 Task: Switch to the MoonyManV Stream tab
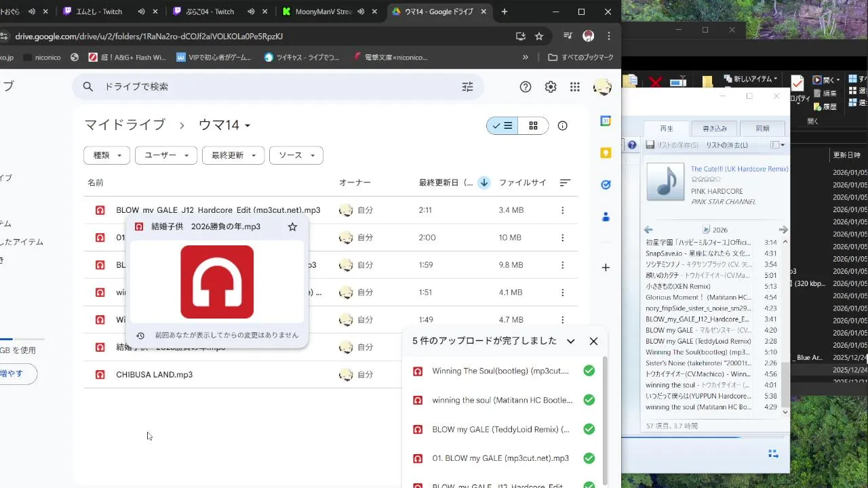point(330,12)
